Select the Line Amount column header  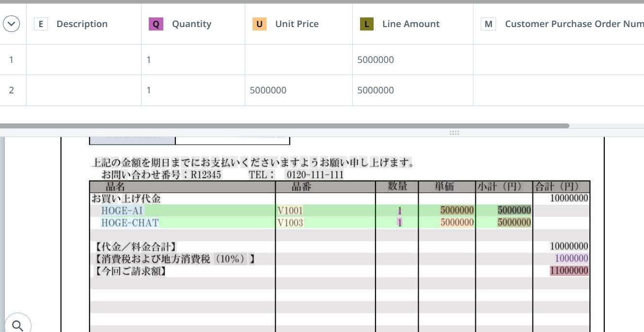click(413, 24)
